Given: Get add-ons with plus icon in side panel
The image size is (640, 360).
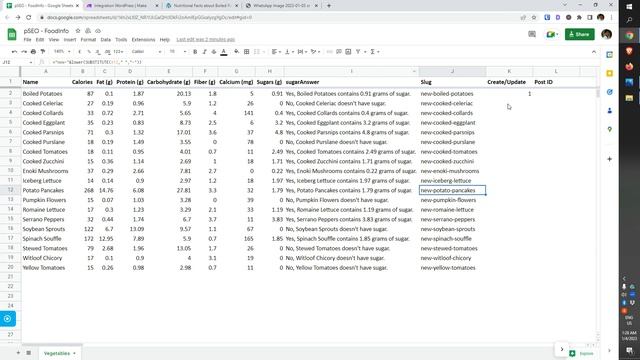Looking at the screenshot, I should 609,159.
